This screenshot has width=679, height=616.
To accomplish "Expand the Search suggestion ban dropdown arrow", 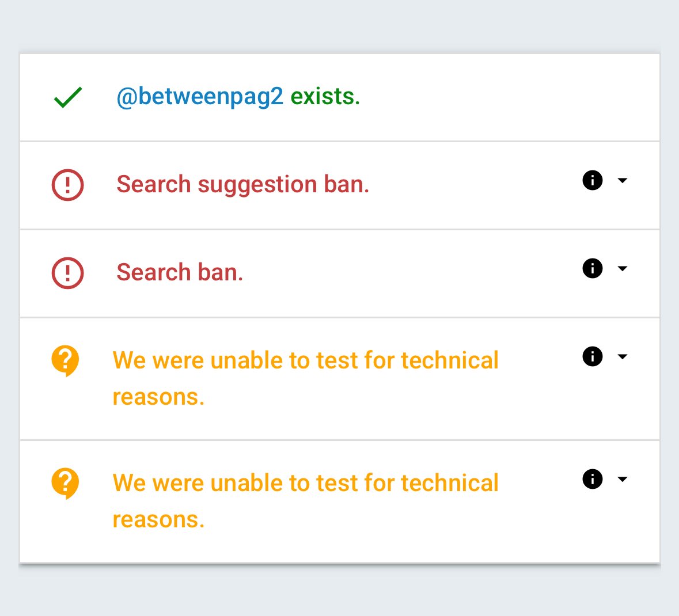I will [x=622, y=180].
